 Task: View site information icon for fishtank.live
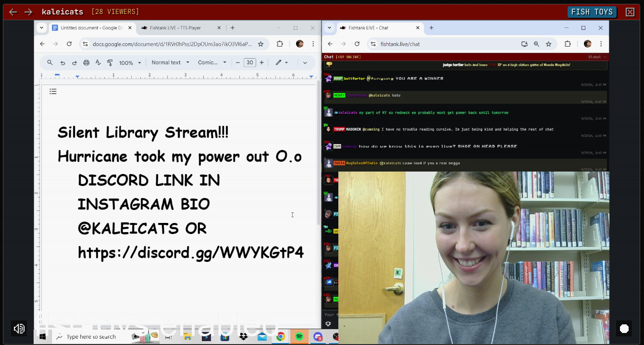pyautogui.click(x=373, y=44)
